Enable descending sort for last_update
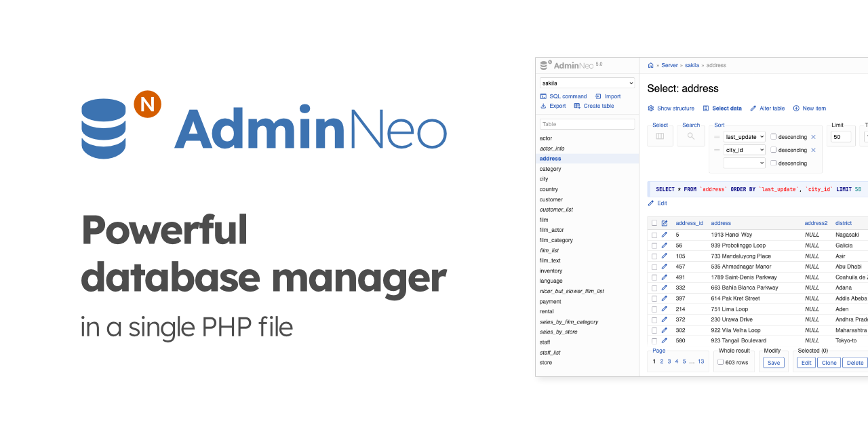Viewport: 868px width, 434px height. (774, 137)
